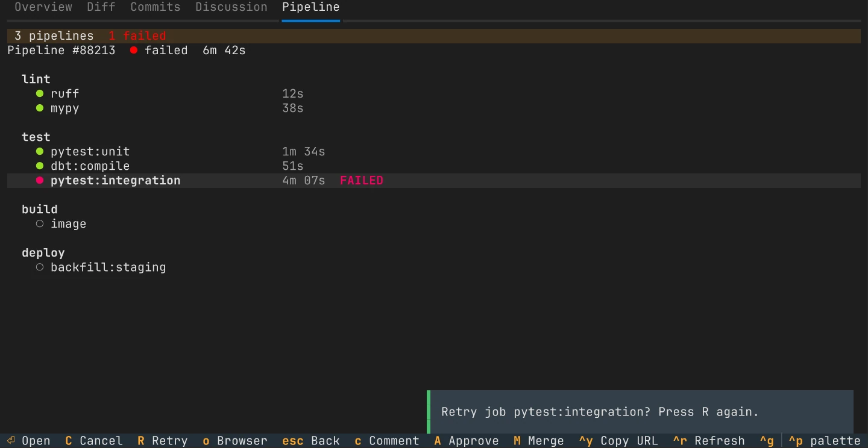Click the '3 pipelines' summary text
This screenshot has width=868, height=448.
54,36
